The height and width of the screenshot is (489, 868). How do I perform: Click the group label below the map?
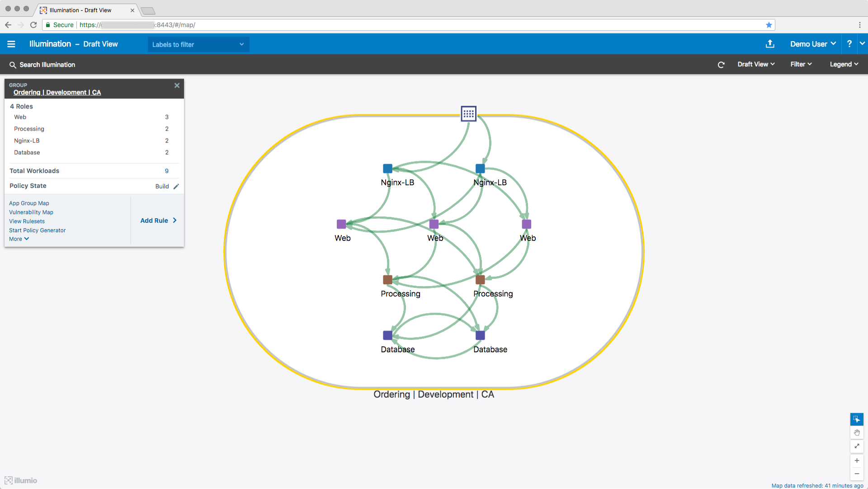point(434,394)
